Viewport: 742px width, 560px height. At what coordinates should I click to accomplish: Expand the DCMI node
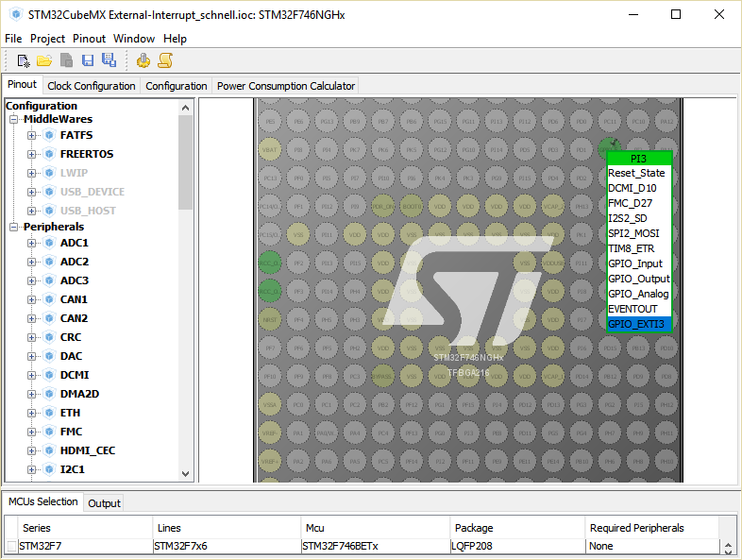(31, 376)
